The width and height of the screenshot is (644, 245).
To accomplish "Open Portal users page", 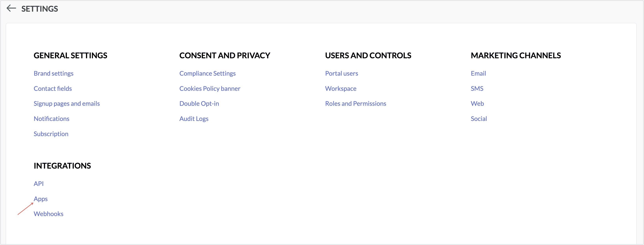I will (x=342, y=73).
